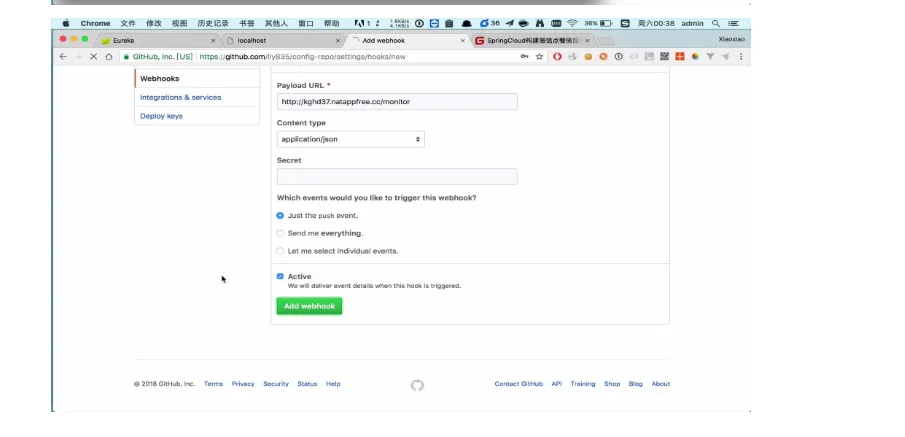Image resolution: width=905 pixels, height=437 pixels.
Task: Click the Terms footer link
Action: click(x=213, y=384)
